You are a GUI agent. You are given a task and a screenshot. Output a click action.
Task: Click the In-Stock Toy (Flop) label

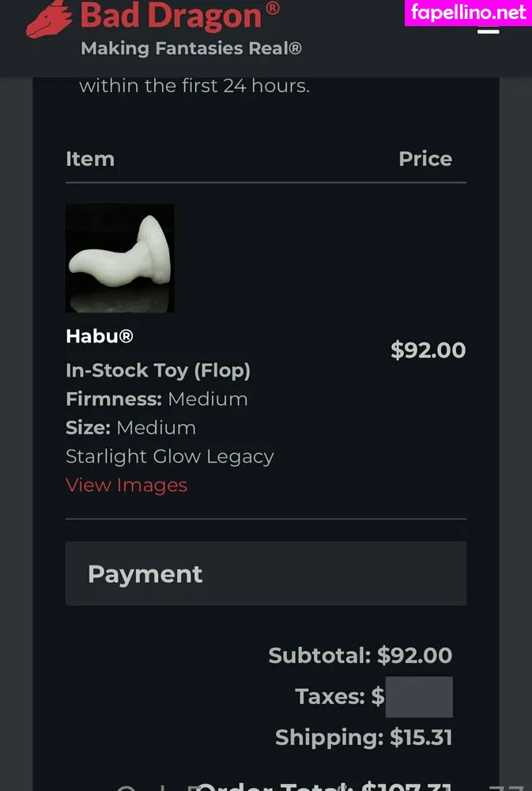pyautogui.click(x=158, y=370)
